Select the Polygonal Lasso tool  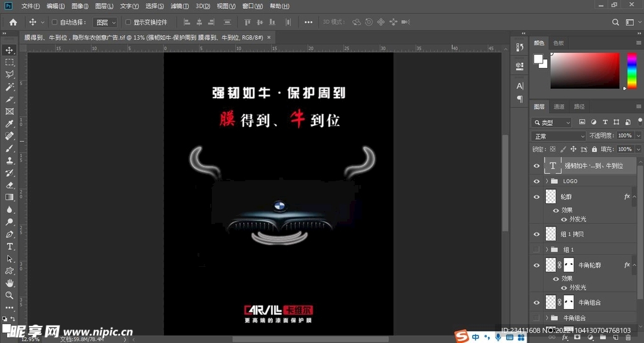pyautogui.click(x=9, y=75)
